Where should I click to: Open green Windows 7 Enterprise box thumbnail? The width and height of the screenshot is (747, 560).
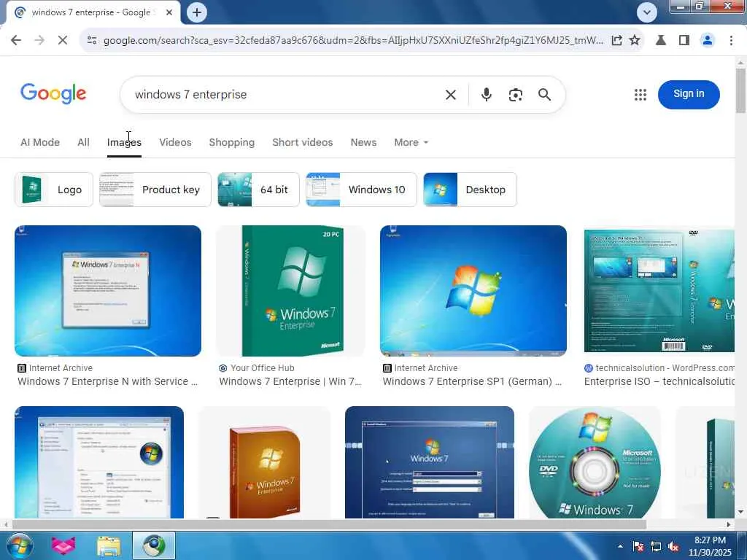coord(290,291)
